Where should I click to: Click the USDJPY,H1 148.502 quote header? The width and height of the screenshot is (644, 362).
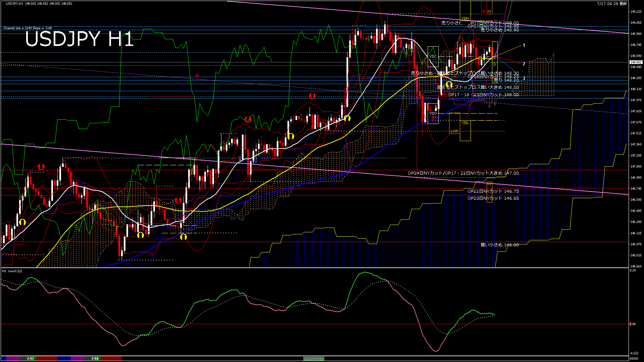[39, 3]
